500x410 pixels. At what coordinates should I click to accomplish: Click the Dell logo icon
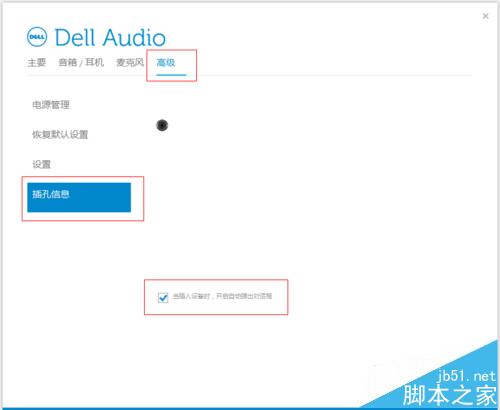(x=37, y=37)
